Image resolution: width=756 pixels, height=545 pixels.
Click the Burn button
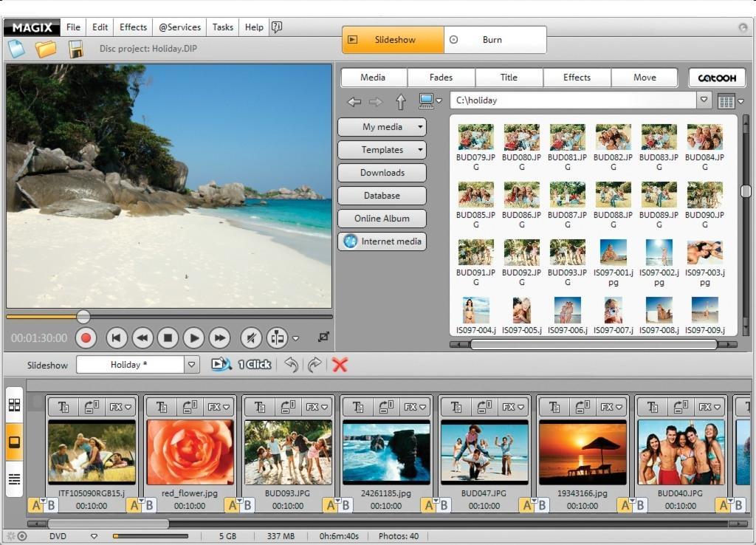pyautogui.click(x=492, y=40)
